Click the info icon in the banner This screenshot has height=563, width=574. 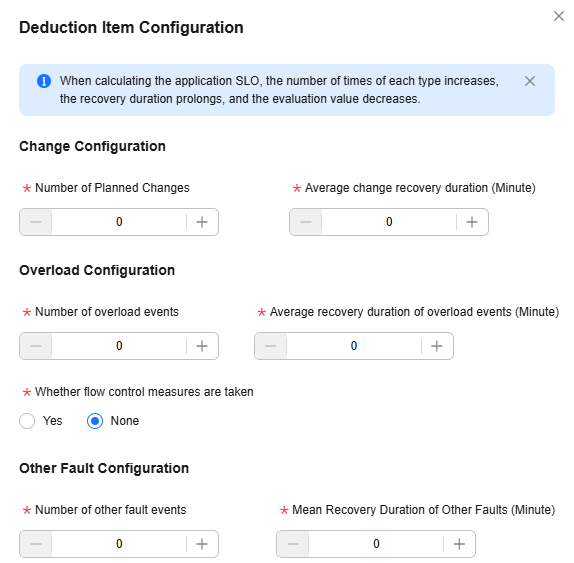(44, 81)
